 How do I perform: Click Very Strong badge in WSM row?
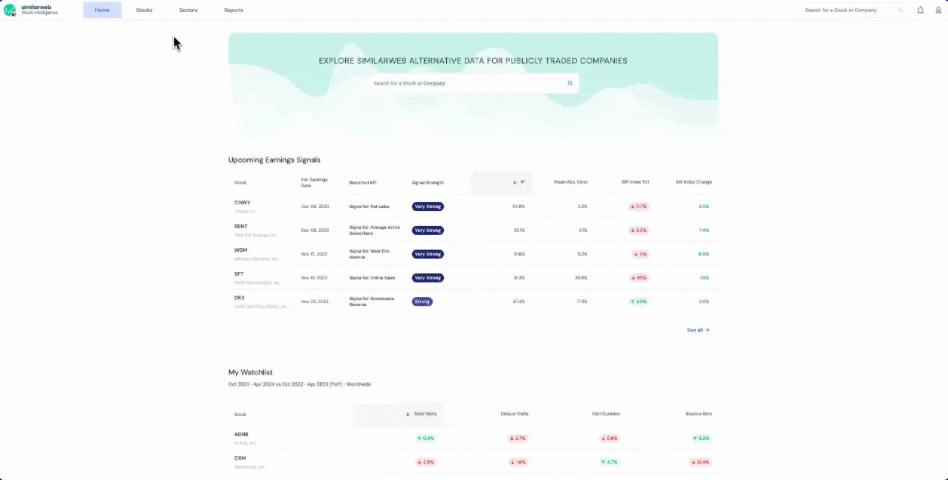428,254
